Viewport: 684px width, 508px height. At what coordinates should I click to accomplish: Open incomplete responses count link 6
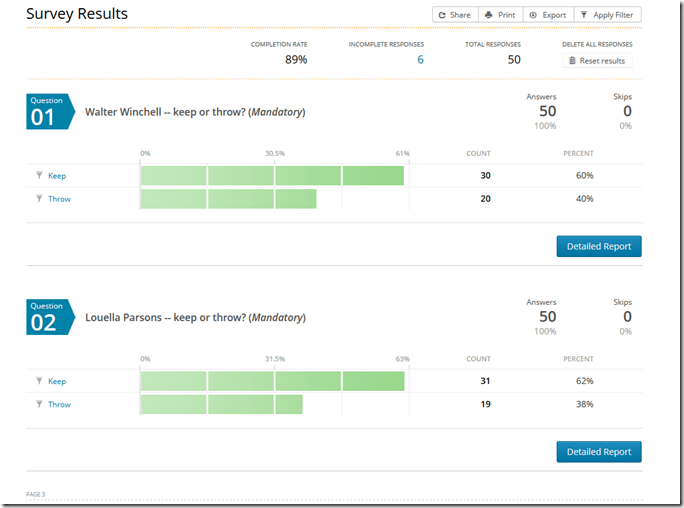click(x=420, y=60)
